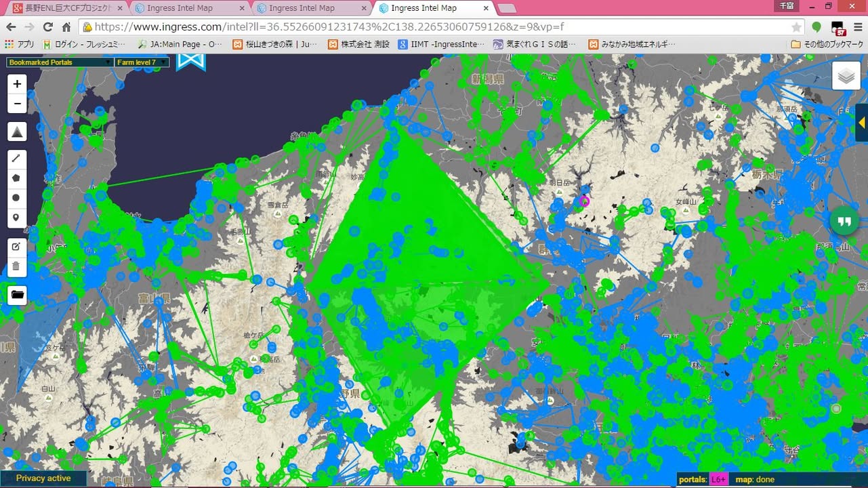Go back to the previous page

point(11,27)
